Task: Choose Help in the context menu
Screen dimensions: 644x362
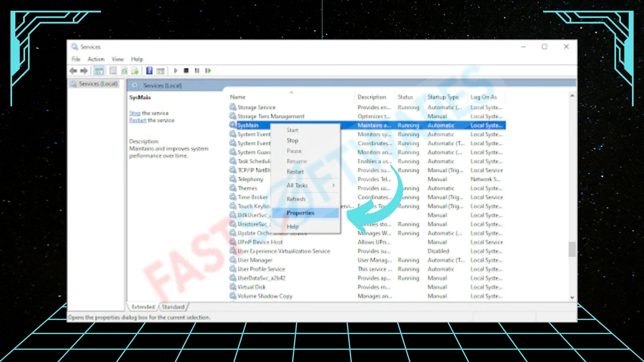Action: (x=306, y=227)
